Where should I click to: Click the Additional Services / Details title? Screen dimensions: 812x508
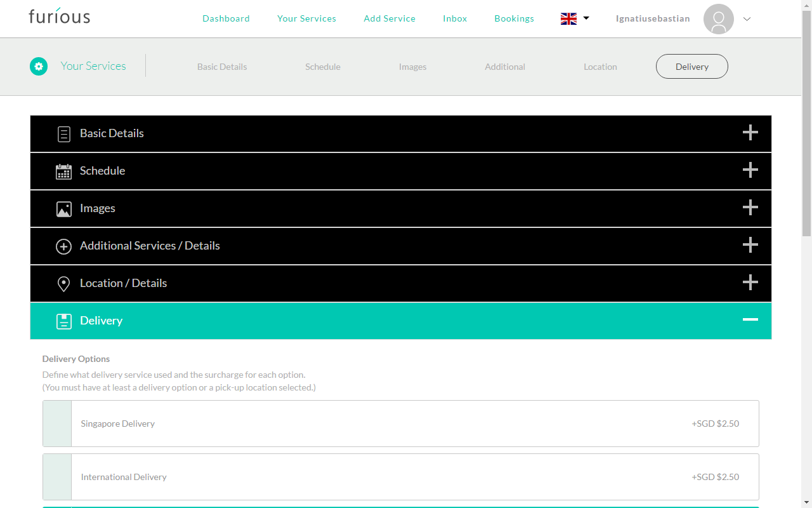pyautogui.click(x=150, y=246)
